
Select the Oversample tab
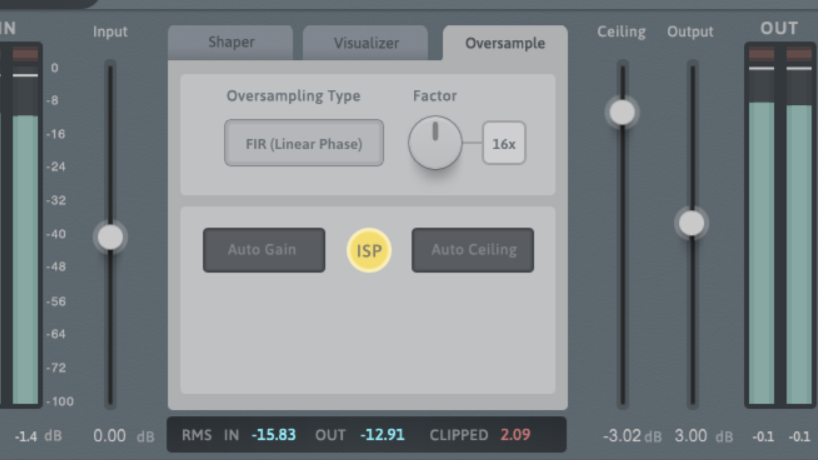[x=505, y=43]
